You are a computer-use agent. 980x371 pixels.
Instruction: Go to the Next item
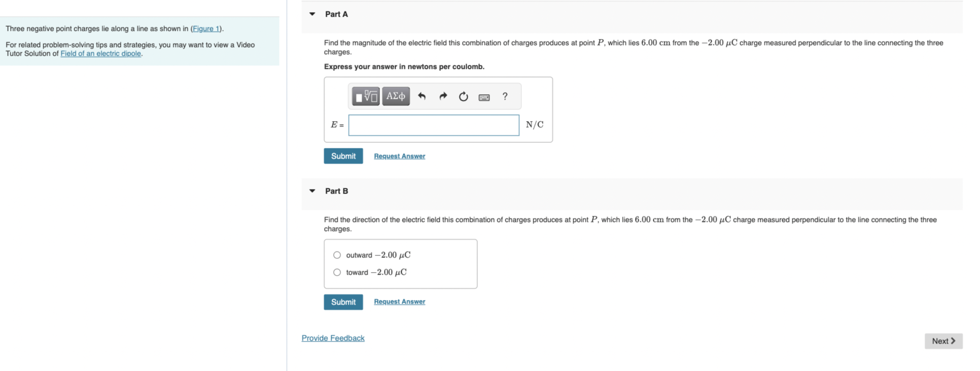pyautogui.click(x=942, y=341)
